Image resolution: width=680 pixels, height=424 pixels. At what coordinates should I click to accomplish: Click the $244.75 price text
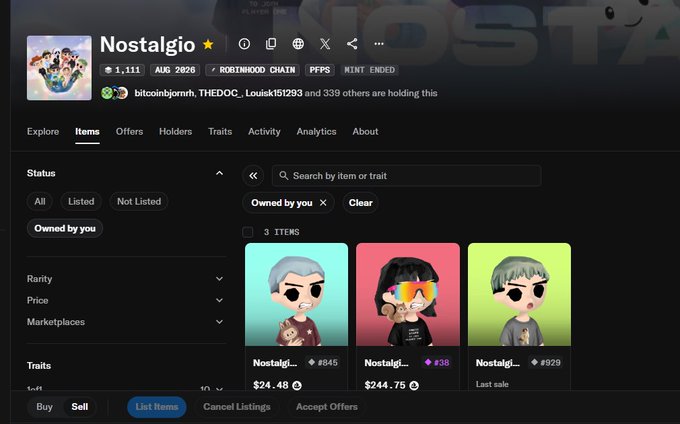(385, 385)
